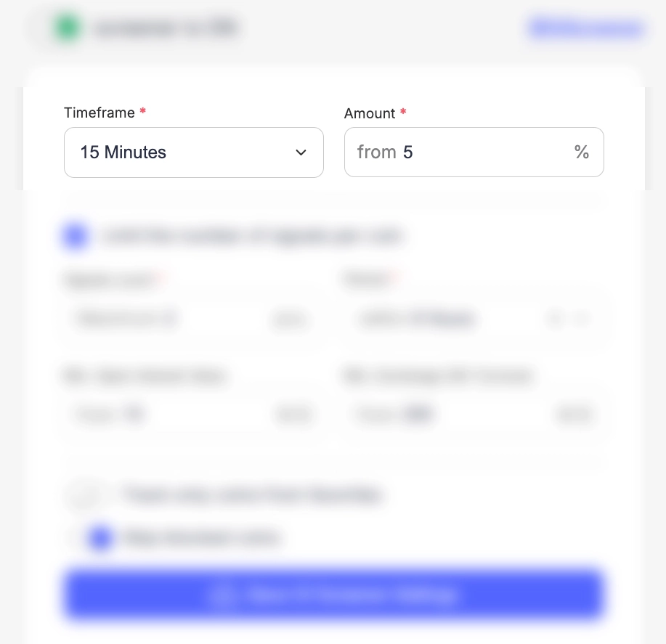Viewport: 666px width, 644px height.
Task: Click the blurred input field under the checkbox
Action: coord(174,319)
